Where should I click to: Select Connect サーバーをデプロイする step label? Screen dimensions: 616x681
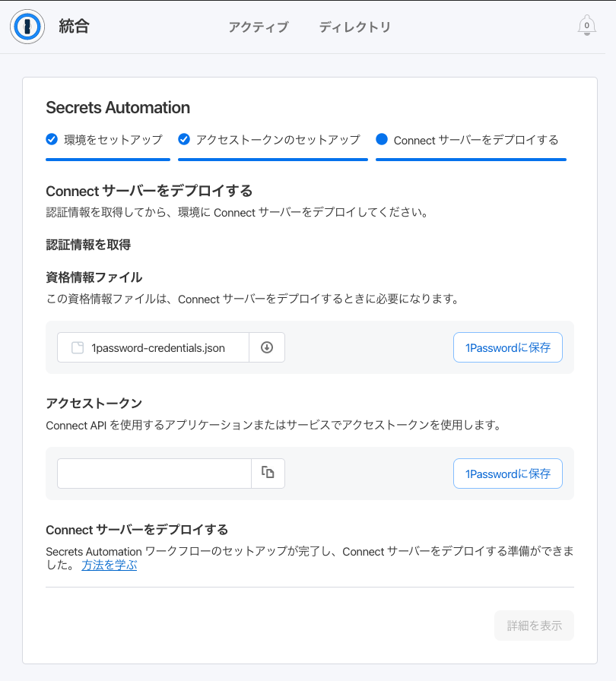click(x=475, y=140)
